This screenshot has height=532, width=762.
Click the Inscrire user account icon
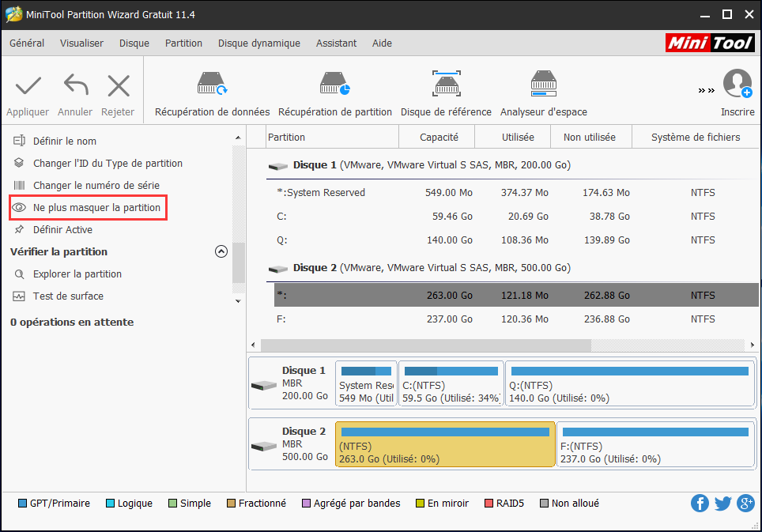(737, 84)
